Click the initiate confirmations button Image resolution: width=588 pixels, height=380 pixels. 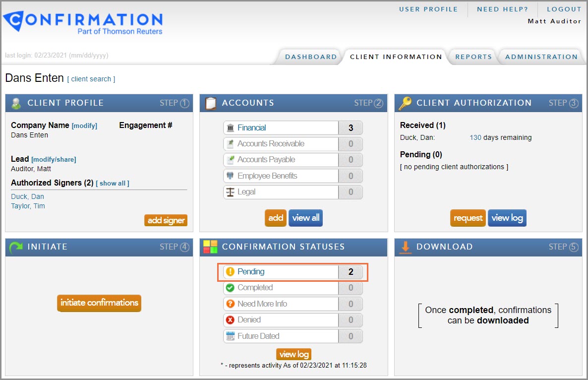[x=99, y=303]
